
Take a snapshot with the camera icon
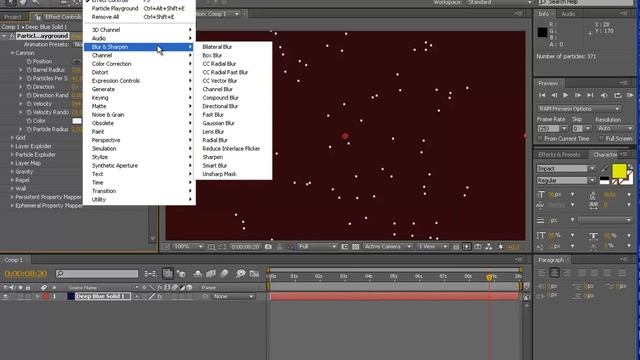coord(268,247)
